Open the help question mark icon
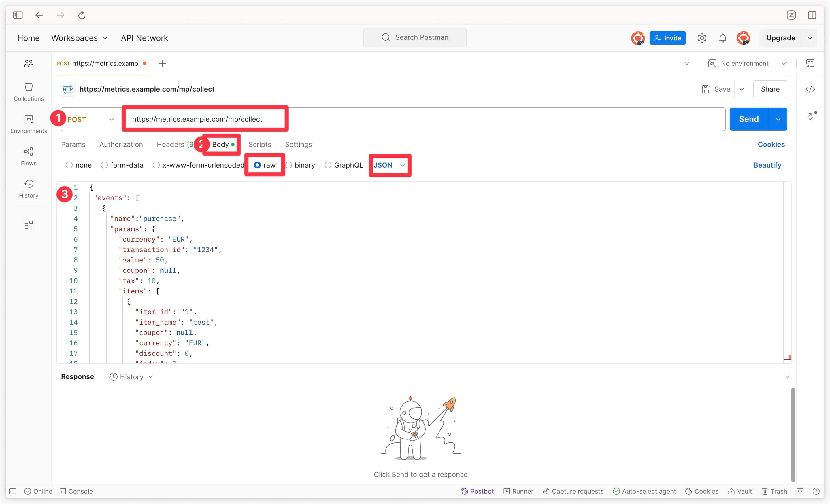 [816, 491]
